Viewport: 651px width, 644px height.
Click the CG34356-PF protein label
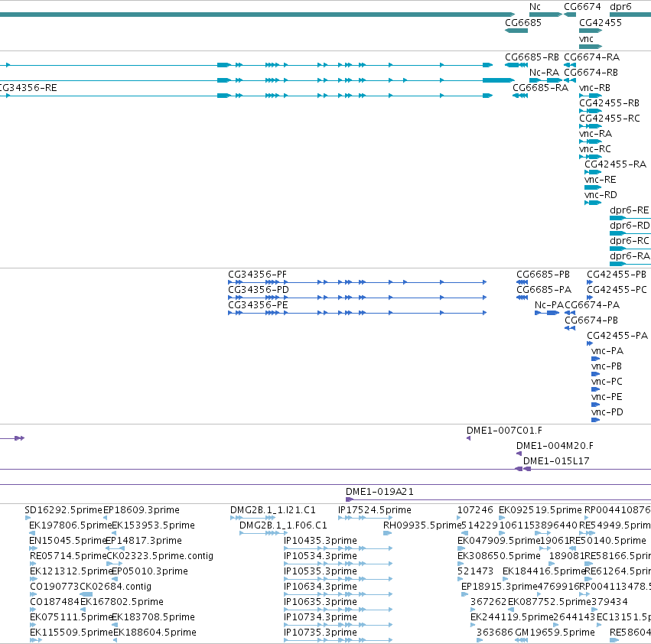click(x=257, y=275)
